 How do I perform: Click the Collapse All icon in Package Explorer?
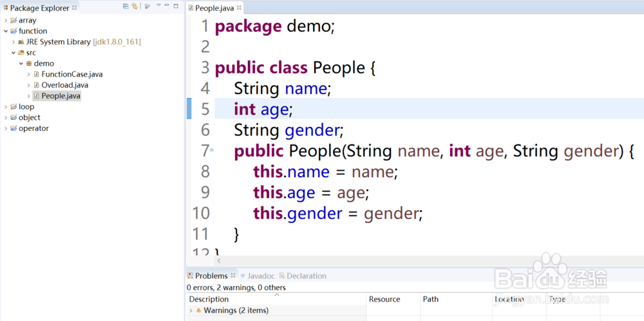126,6
